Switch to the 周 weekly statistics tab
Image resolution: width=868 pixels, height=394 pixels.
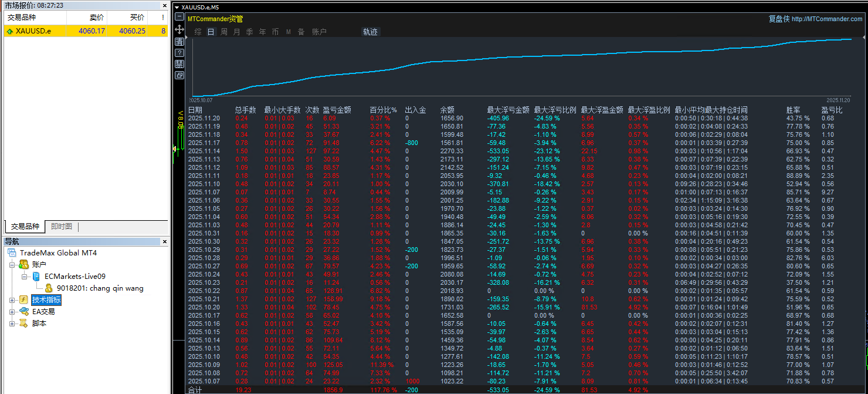(x=223, y=32)
